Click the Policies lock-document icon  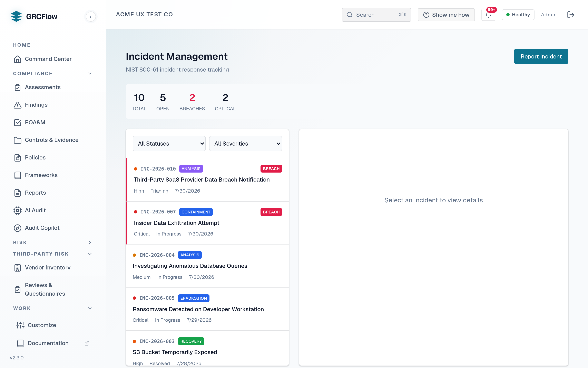point(18,158)
